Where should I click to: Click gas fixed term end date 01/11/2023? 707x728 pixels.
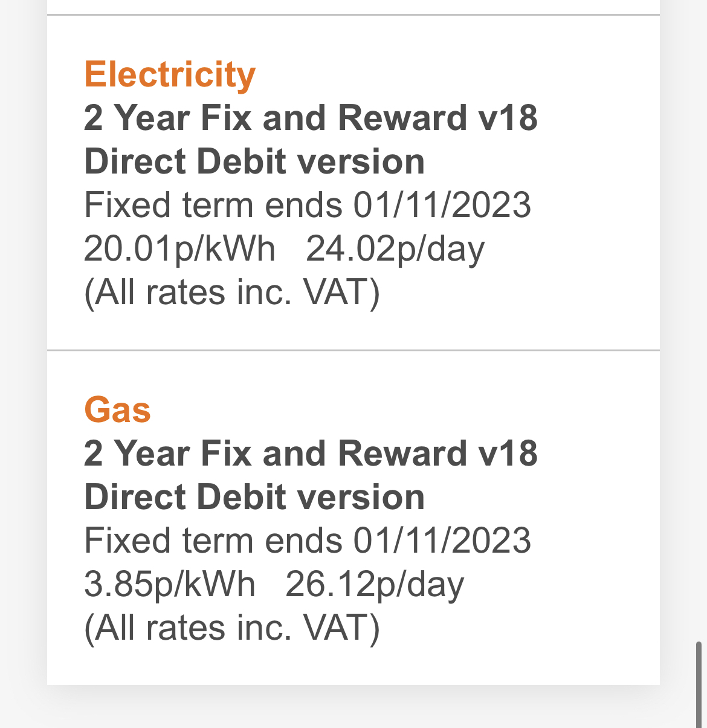[442, 541]
